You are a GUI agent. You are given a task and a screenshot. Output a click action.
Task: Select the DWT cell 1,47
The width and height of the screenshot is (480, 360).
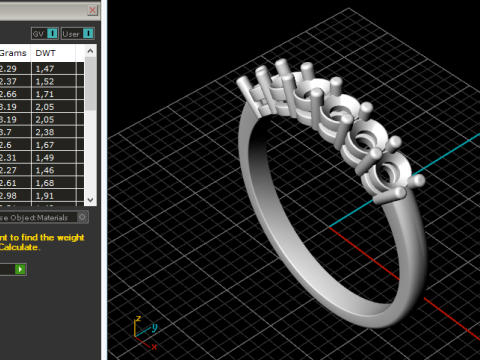click(54, 69)
